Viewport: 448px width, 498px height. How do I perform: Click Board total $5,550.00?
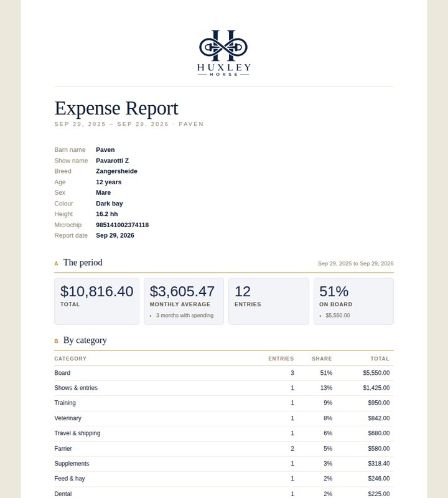coord(376,373)
